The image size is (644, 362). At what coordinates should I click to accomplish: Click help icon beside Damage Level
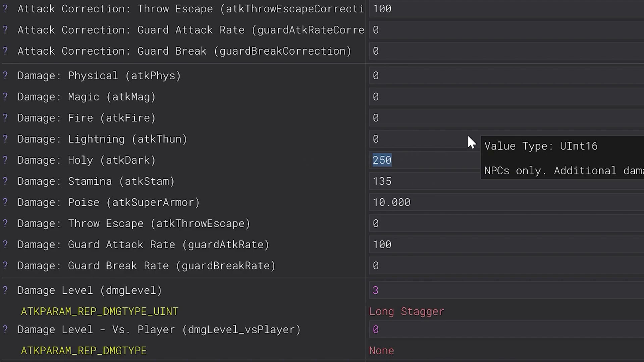click(5, 290)
